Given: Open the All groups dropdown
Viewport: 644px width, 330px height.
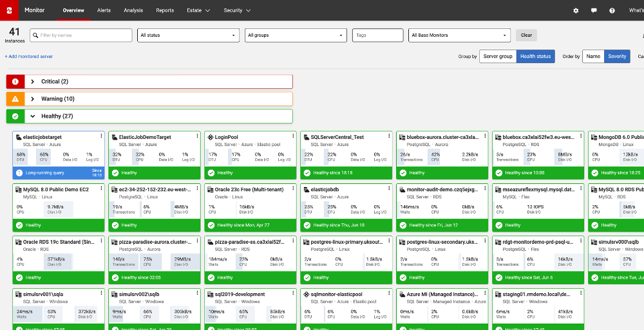Looking at the screenshot, I should click(296, 35).
